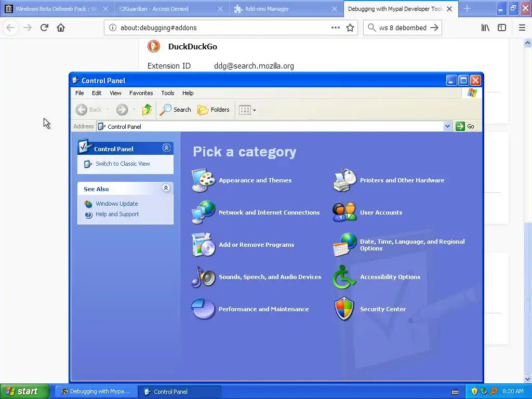Click the browser page scrollbar thumb

pyautogui.click(x=527, y=298)
